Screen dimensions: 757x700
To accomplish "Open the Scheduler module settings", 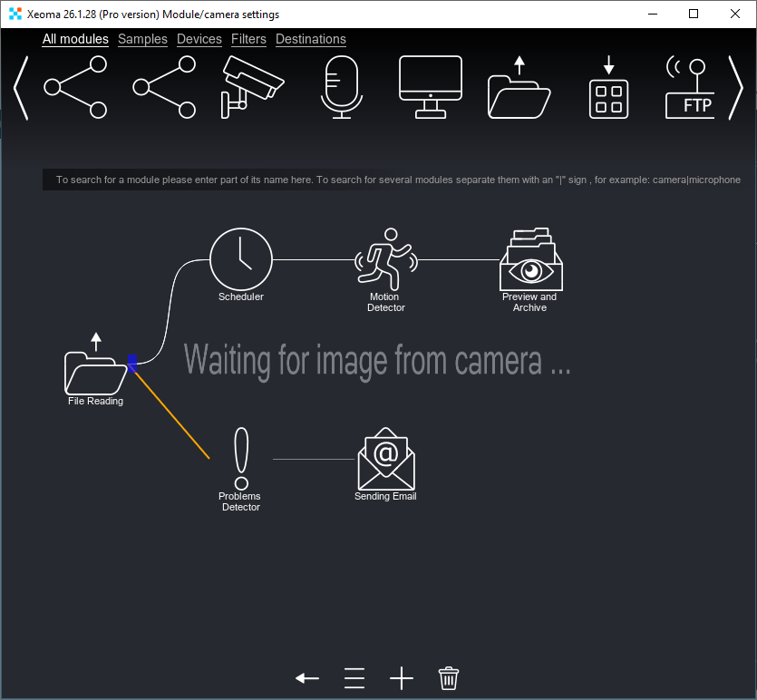I will click(x=240, y=258).
